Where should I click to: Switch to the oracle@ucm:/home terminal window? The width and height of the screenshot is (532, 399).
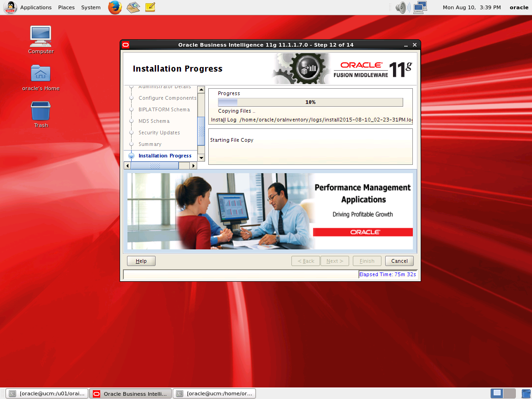point(214,393)
